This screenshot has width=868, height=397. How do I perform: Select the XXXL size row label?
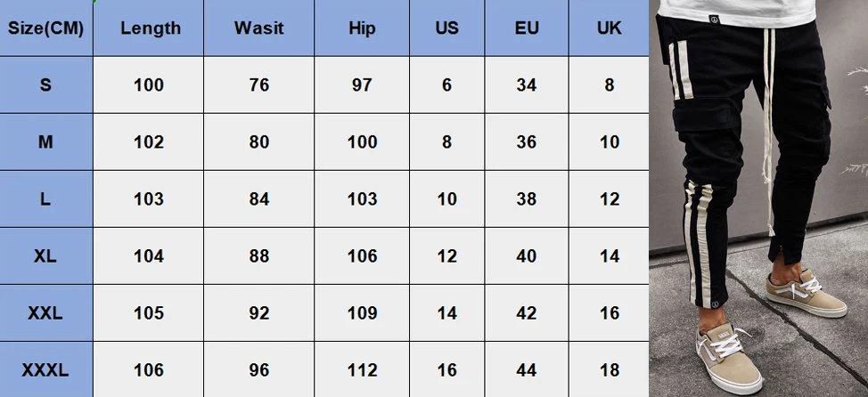(x=46, y=369)
